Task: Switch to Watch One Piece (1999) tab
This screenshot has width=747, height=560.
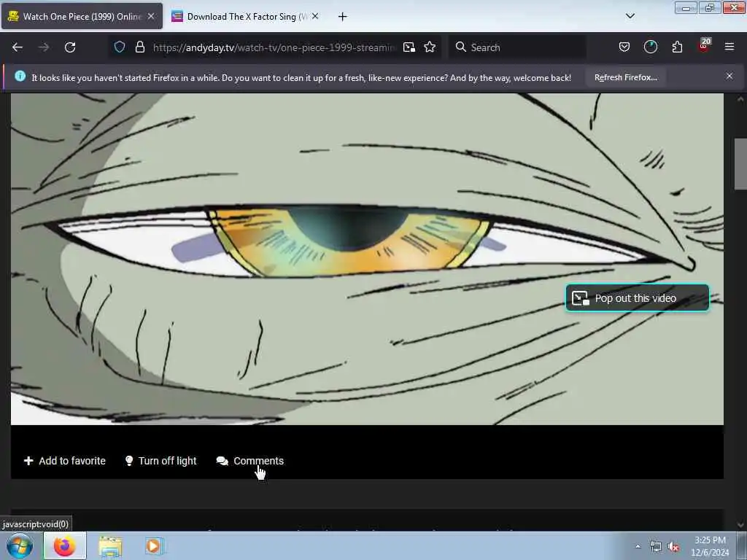Action: coord(82,17)
